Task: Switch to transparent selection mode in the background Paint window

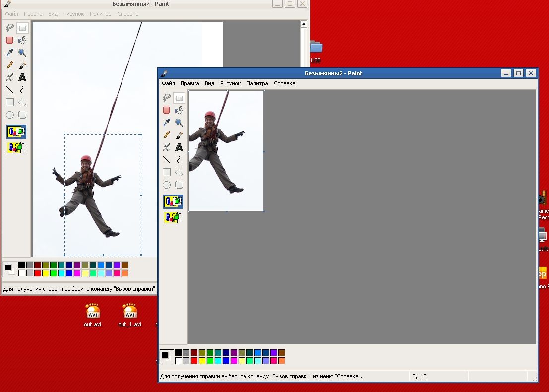Action: point(16,147)
